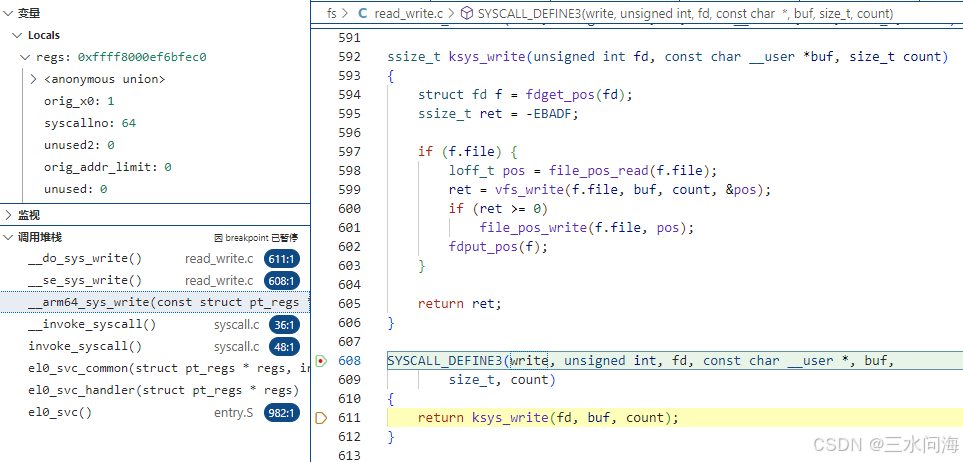Click line number 605 in gutter
This screenshot has width=963, height=462.
point(350,303)
